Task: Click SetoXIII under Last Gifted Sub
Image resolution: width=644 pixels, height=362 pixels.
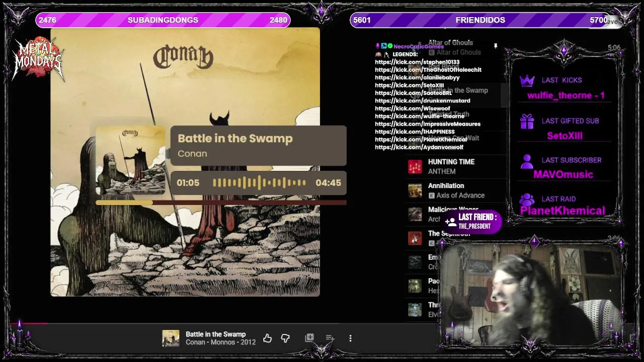Action: pyautogui.click(x=565, y=136)
